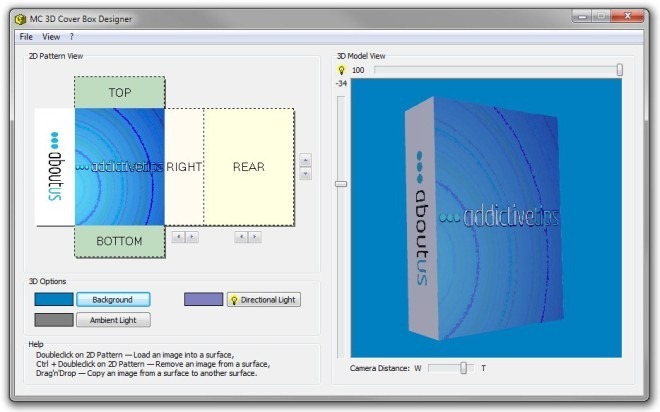Image resolution: width=660 pixels, height=412 pixels.
Task: Click the Directional Light button
Action: click(x=263, y=299)
